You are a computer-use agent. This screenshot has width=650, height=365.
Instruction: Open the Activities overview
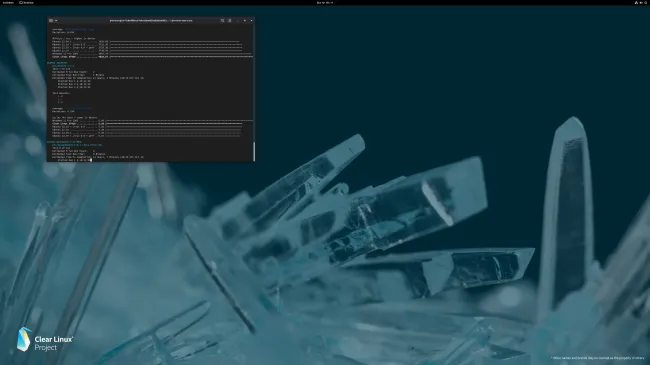coord(8,2)
